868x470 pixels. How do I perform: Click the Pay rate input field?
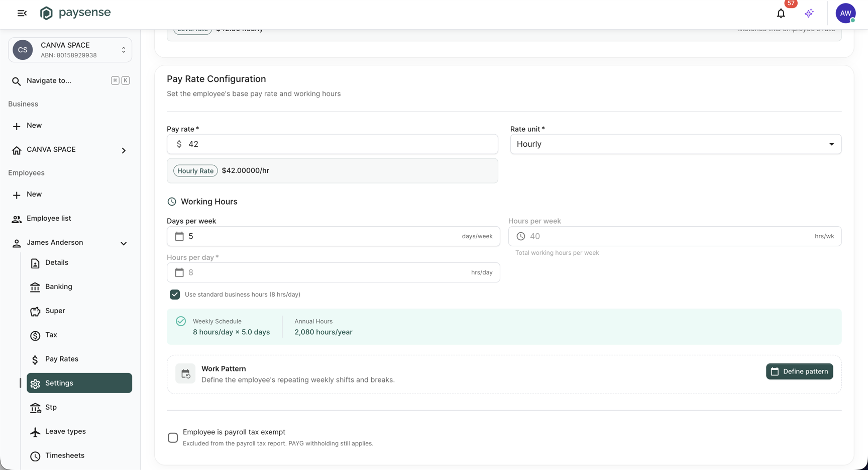click(x=333, y=144)
